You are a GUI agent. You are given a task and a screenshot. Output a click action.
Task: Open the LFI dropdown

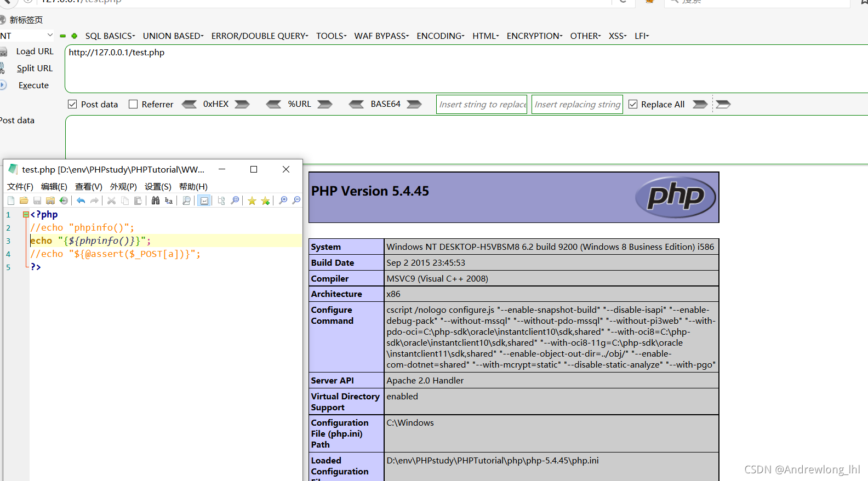click(642, 36)
